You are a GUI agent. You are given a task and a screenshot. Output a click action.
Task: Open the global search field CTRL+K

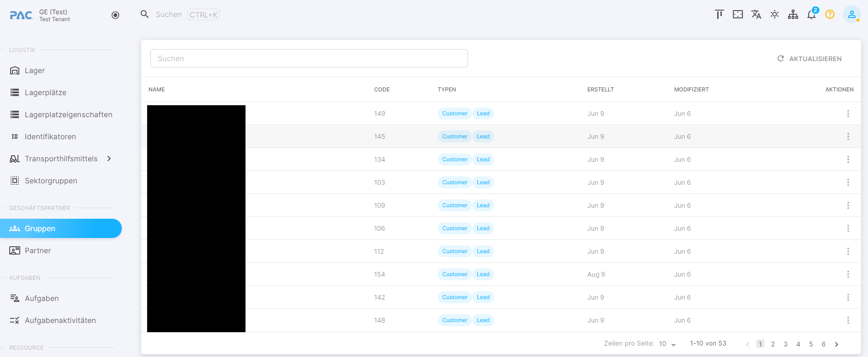coord(188,15)
